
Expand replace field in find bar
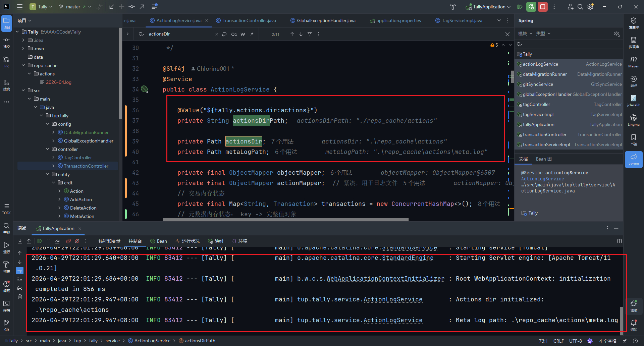127,34
